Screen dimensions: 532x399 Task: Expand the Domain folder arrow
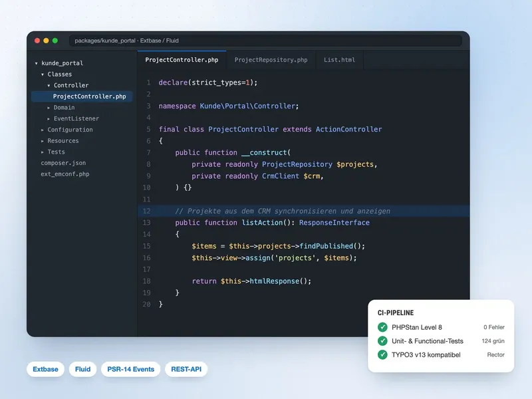49,108
